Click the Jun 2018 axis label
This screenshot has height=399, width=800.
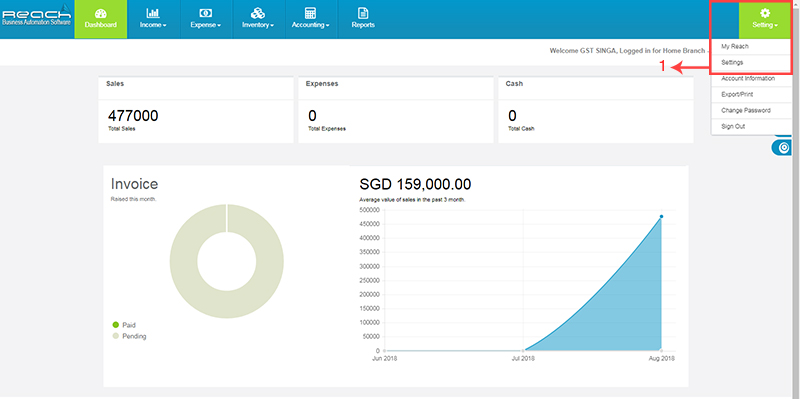[385, 359]
